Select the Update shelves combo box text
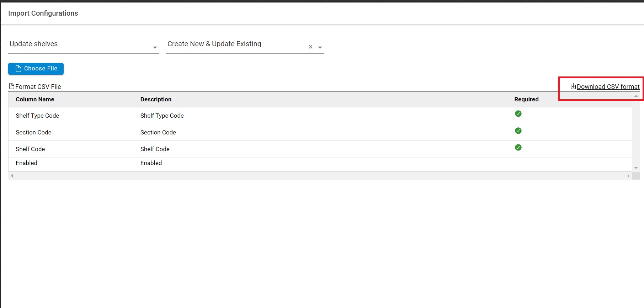This screenshot has width=644, height=308. (34, 44)
